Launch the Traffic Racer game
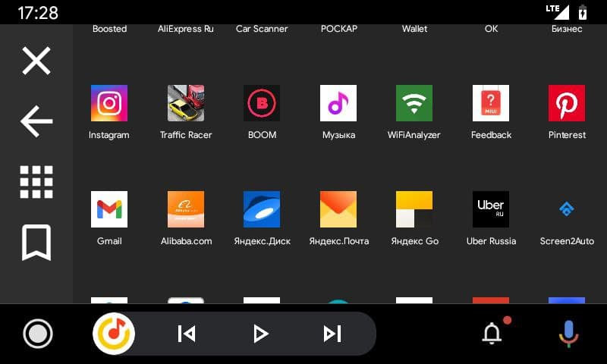 [186, 103]
